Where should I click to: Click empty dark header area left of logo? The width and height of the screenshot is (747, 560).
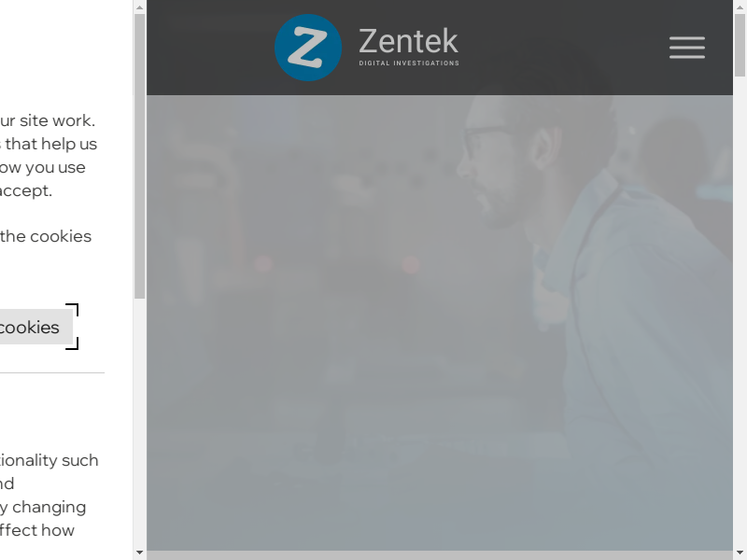209,48
